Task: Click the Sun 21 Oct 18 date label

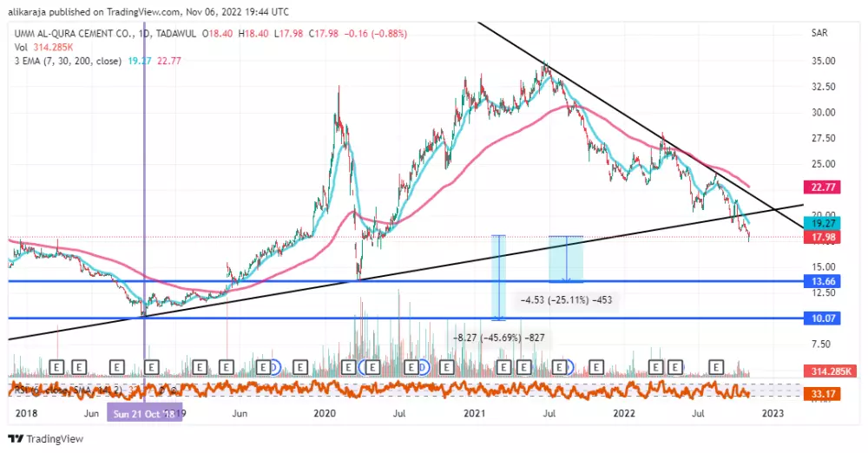Action: click(x=144, y=414)
